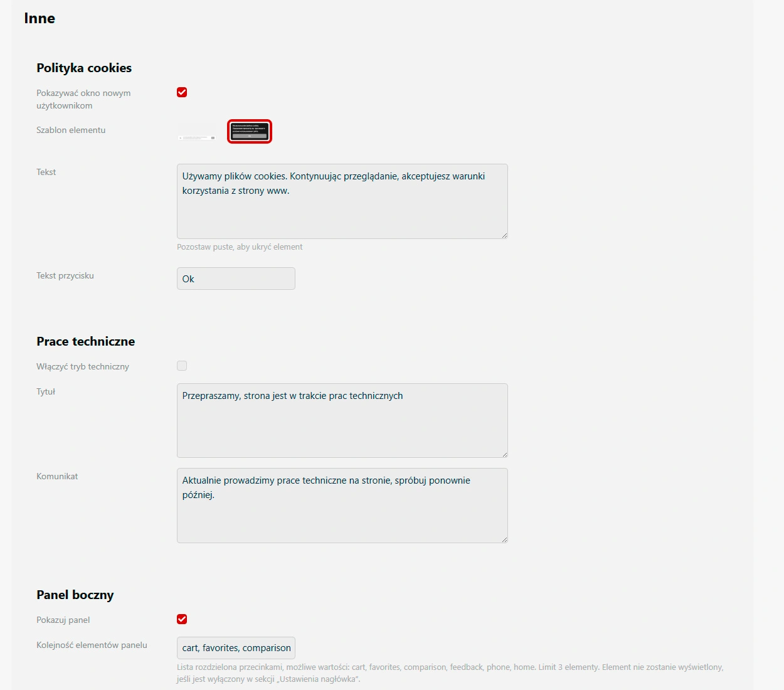Click the maintenance title "Tytuł" field
Image resolution: width=784 pixels, height=690 pixels.
point(342,420)
